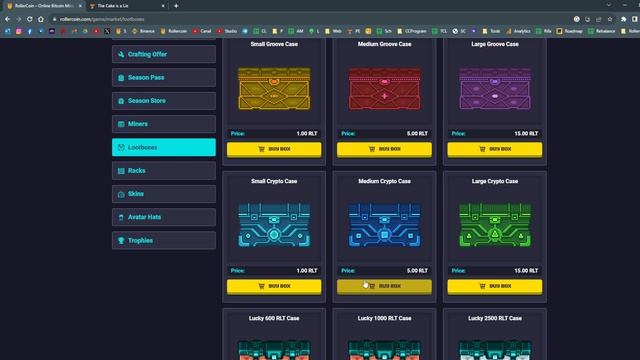
Task: Open the Season Pass section
Action: point(164,78)
